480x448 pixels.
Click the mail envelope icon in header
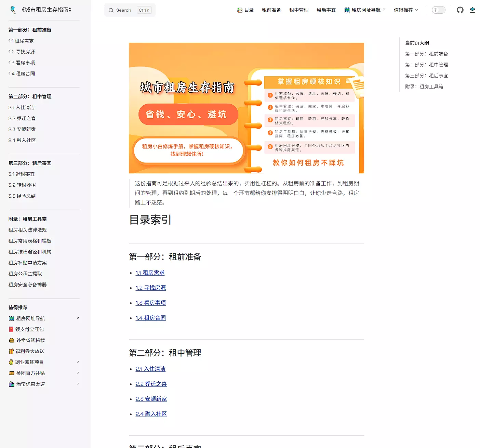click(x=472, y=10)
